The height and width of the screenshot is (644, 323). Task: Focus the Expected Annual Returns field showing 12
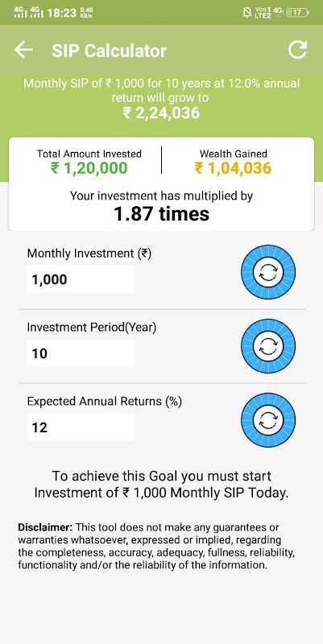pos(81,427)
